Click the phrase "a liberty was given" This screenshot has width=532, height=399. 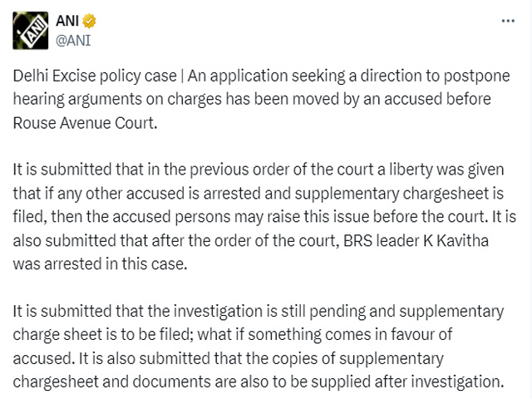pyautogui.click(x=441, y=170)
